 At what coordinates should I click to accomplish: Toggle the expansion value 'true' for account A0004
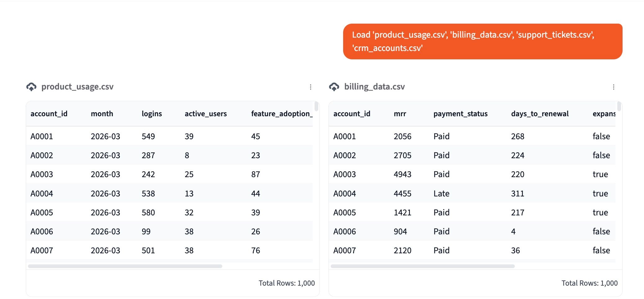601,193
